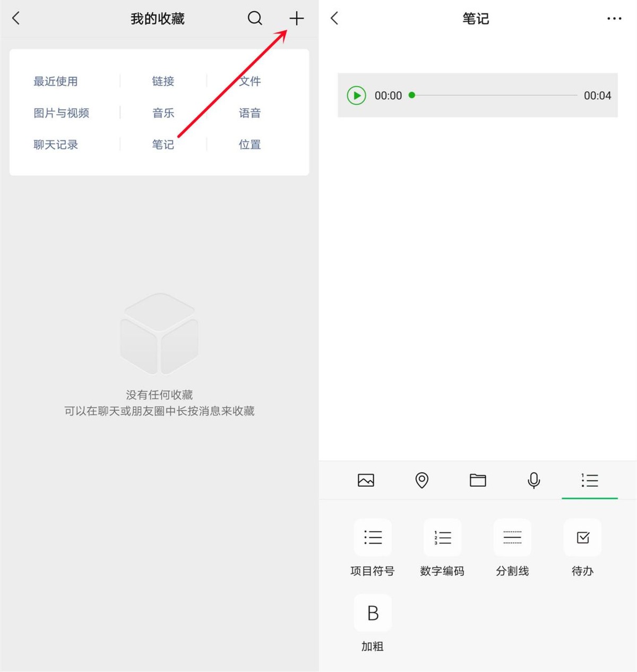Image resolution: width=637 pixels, height=672 pixels.
Task: Play the voice recording in the note
Action: [356, 96]
